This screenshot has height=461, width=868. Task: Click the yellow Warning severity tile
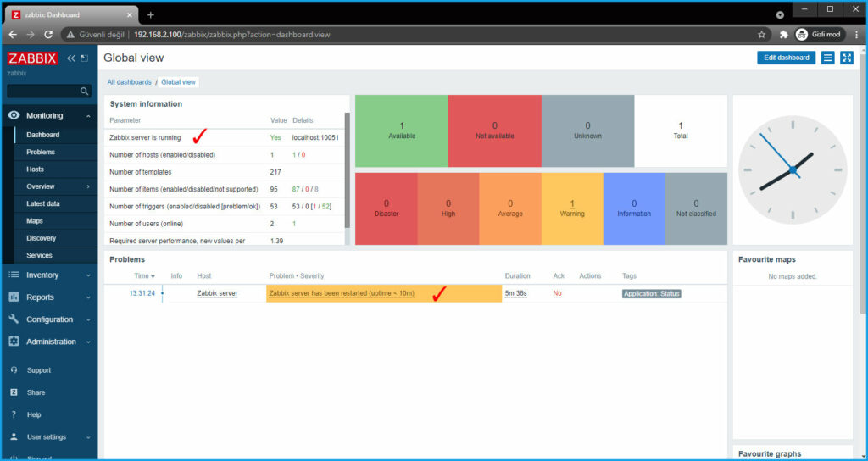click(x=572, y=208)
